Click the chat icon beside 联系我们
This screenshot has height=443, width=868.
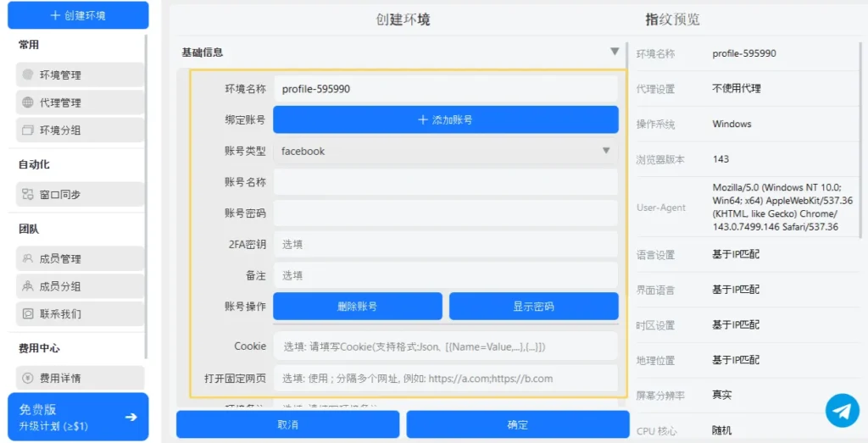pyautogui.click(x=28, y=313)
